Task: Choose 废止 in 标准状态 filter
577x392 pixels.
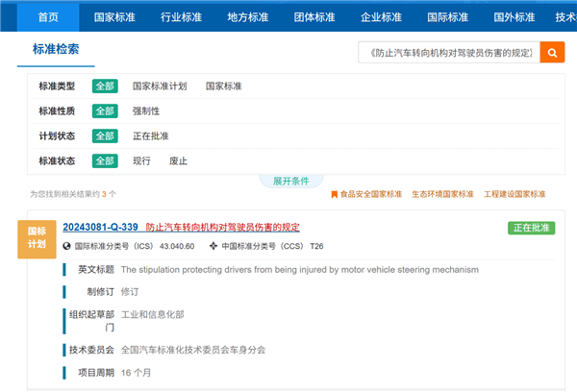Action: click(179, 161)
